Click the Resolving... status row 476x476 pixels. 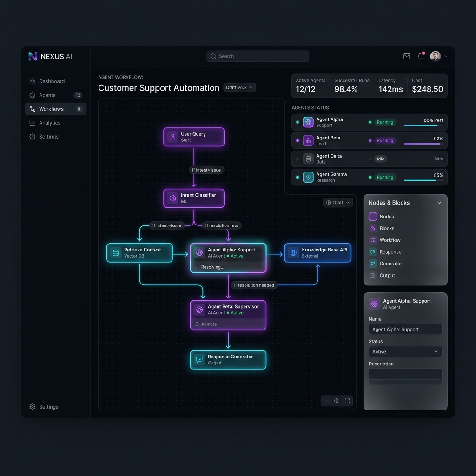click(228, 267)
